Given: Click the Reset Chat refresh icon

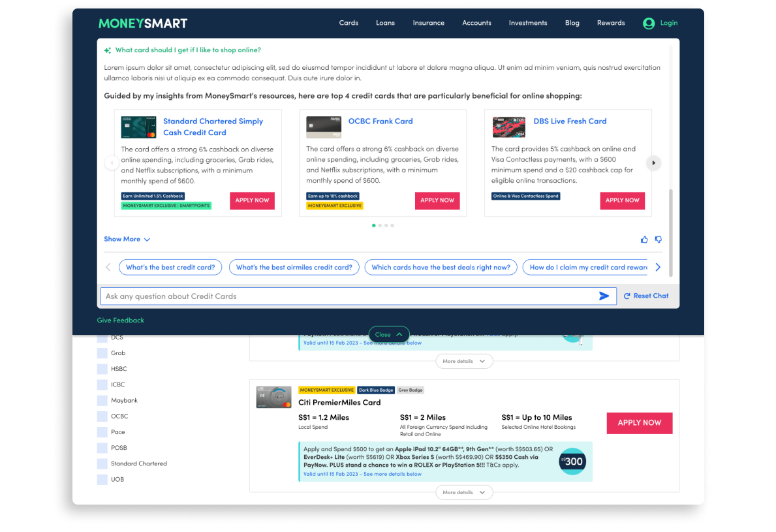Looking at the screenshot, I should click(627, 296).
